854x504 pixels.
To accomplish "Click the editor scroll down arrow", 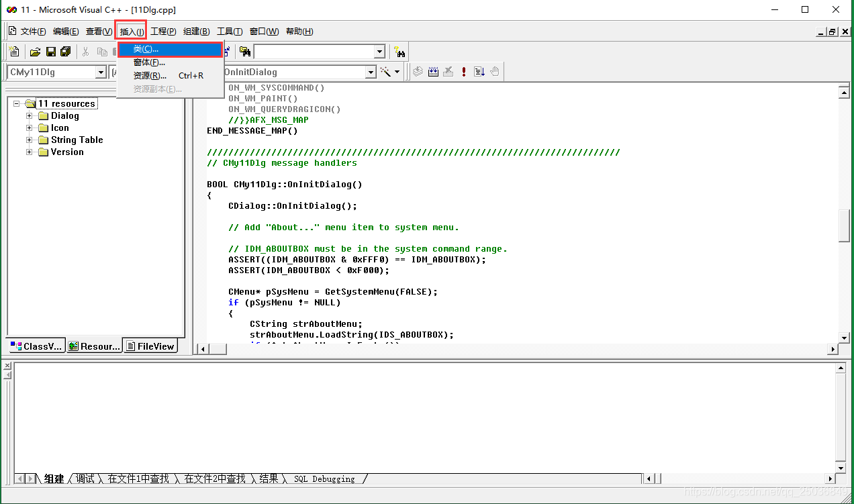I will coord(845,338).
